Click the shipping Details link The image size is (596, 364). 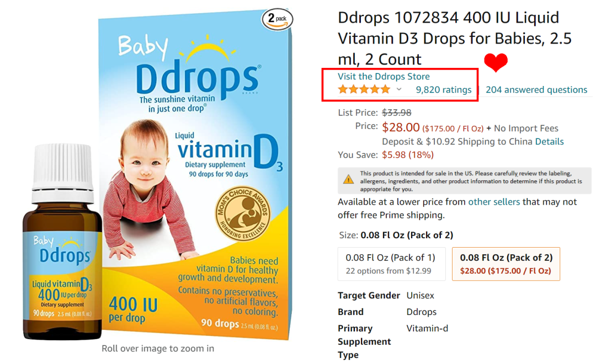[549, 142]
